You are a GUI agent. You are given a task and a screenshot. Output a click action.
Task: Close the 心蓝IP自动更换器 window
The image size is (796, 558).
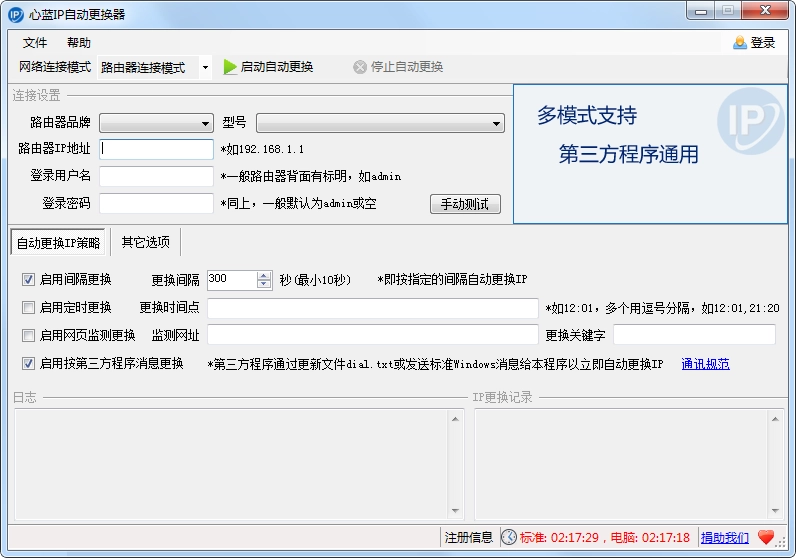click(x=766, y=11)
